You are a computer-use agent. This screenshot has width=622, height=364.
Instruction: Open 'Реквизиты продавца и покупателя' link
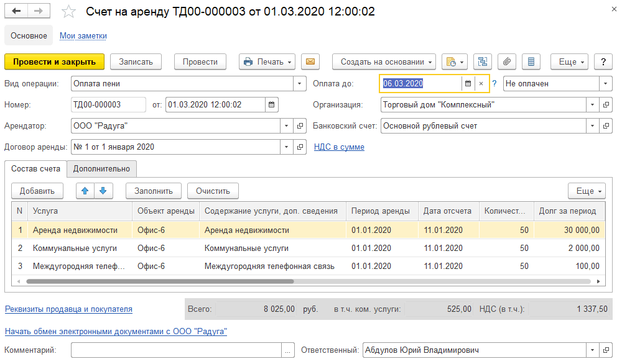[x=68, y=309]
